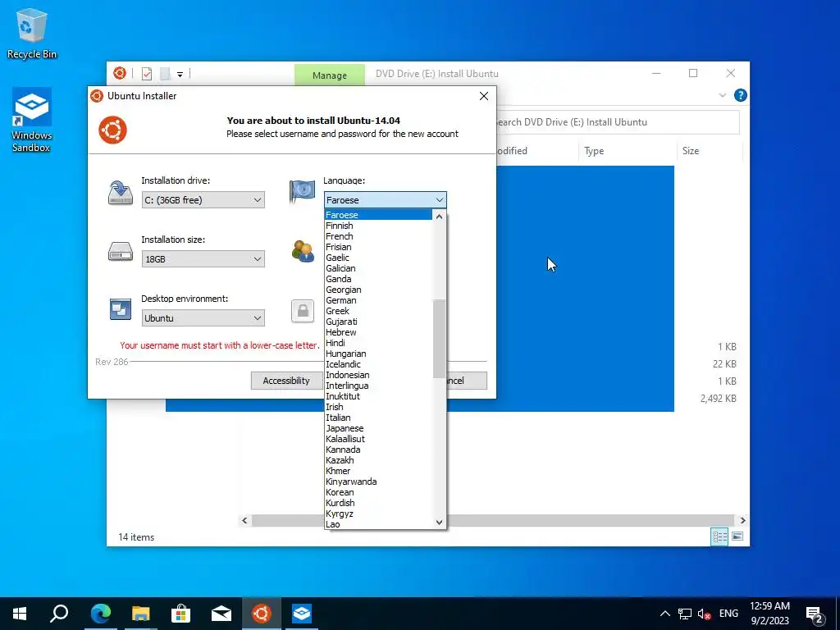
Task: Sort by Size column header
Action: tap(710, 151)
